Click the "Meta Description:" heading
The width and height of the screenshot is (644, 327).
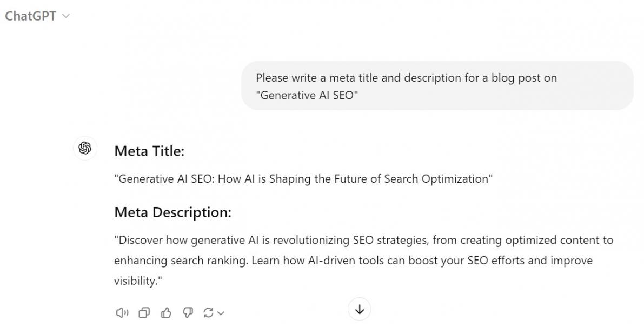172,212
